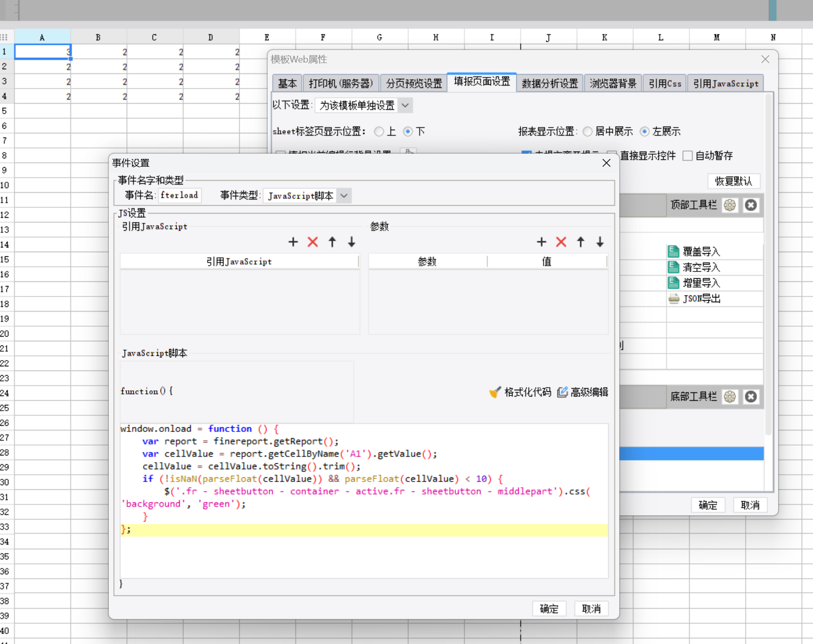
Task: Click the select-all corner of the spreadsheet
Action: coord(6,37)
